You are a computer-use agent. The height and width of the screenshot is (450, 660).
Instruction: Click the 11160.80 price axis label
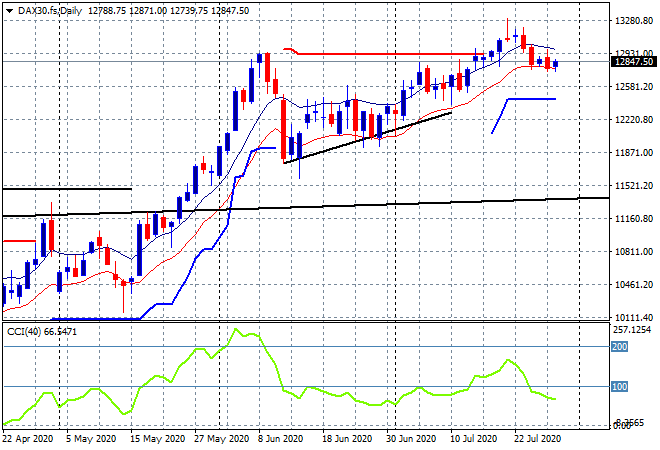(x=634, y=218)
